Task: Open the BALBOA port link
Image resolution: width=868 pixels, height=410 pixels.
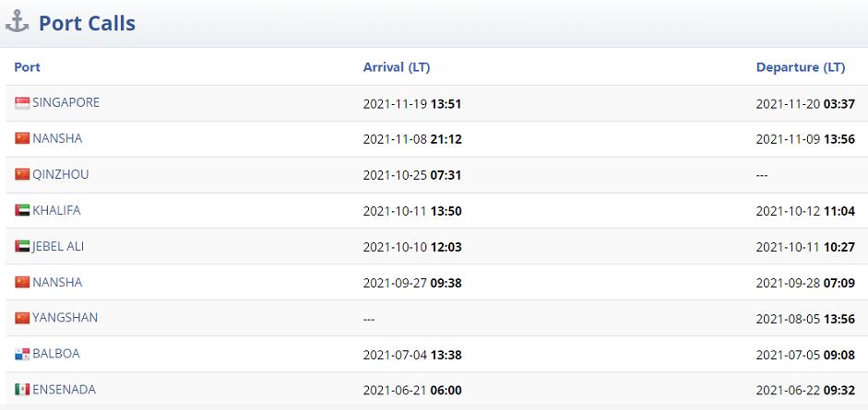Action: point(55,354)
